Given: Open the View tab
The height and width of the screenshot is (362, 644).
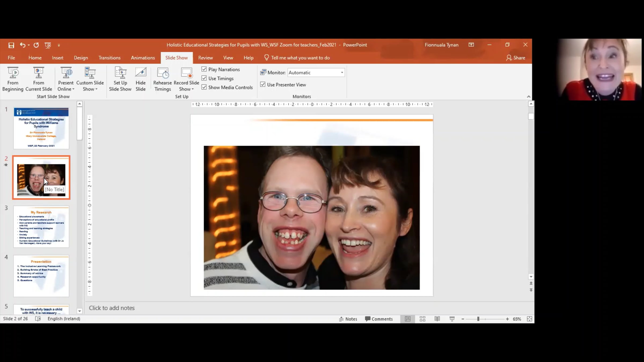Looking at the screenshot, I should (228, 58).
